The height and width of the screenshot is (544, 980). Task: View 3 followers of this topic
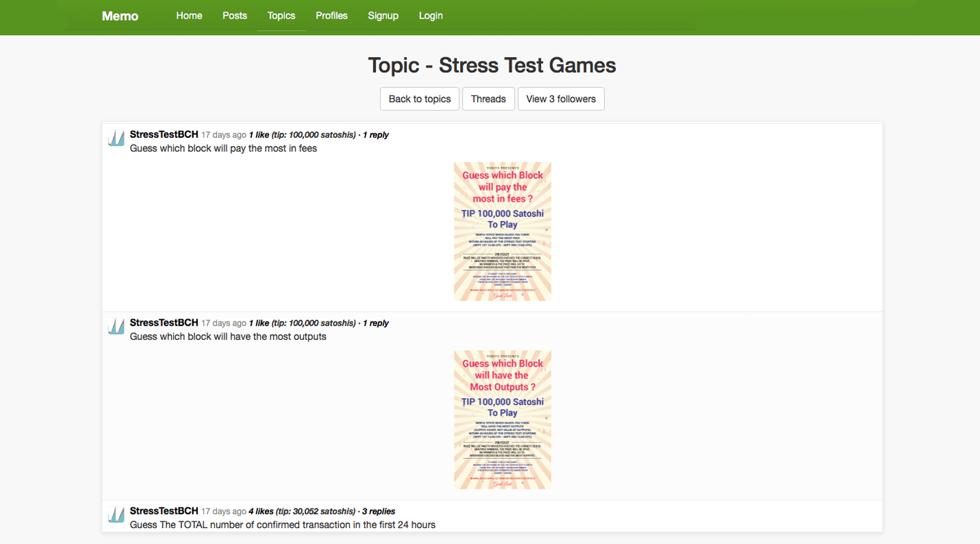point(561,99)
